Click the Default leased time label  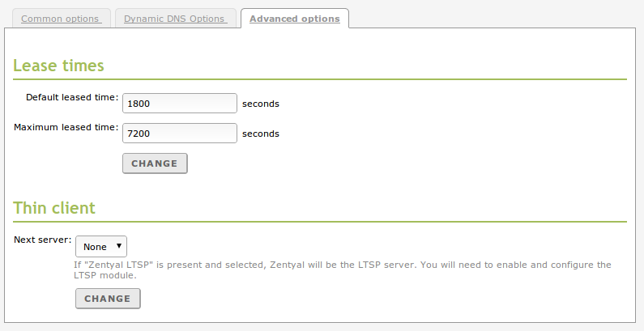click(72, 97)
